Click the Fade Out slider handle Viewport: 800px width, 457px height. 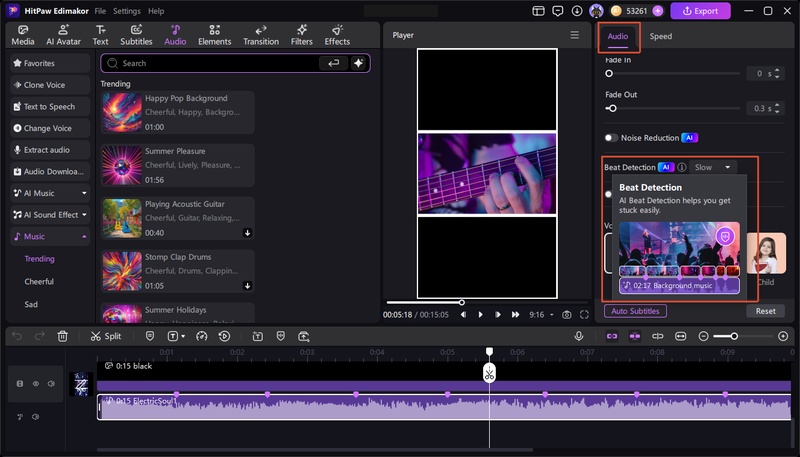click(613, 108)
